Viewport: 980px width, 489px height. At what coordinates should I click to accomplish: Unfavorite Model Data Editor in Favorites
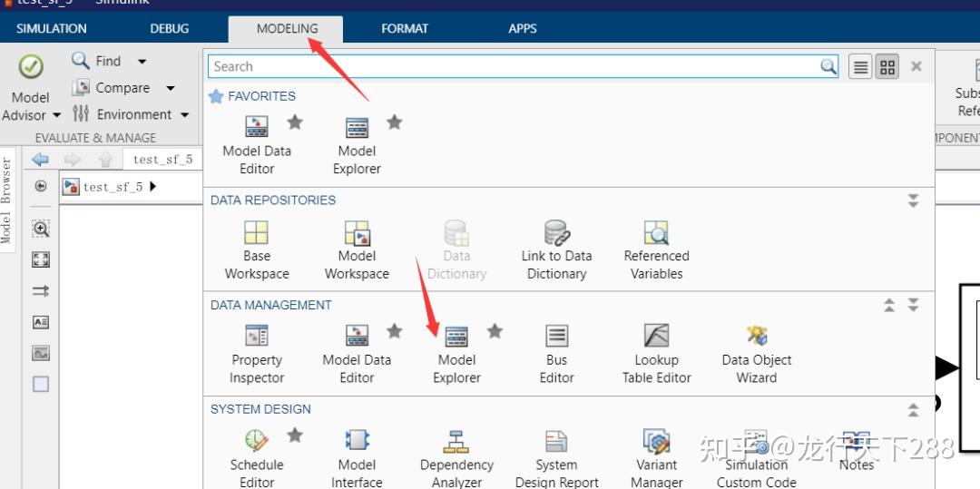coord(295,122)
